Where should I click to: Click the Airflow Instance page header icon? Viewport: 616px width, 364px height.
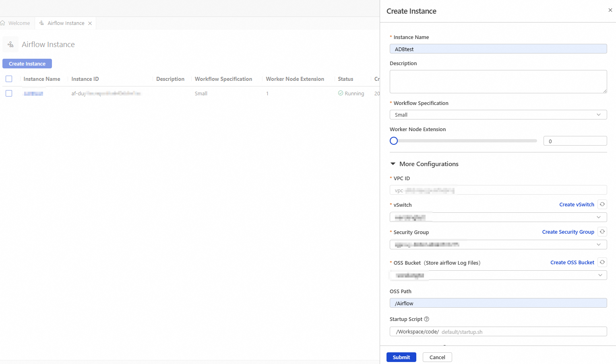10,45
